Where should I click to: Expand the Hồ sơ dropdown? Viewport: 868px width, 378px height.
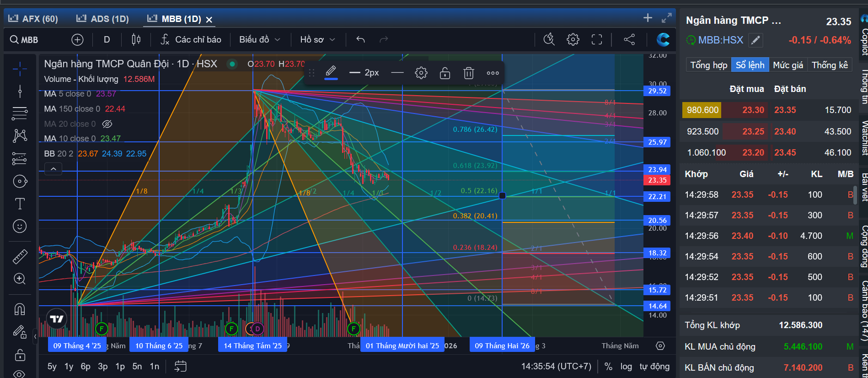318,40
